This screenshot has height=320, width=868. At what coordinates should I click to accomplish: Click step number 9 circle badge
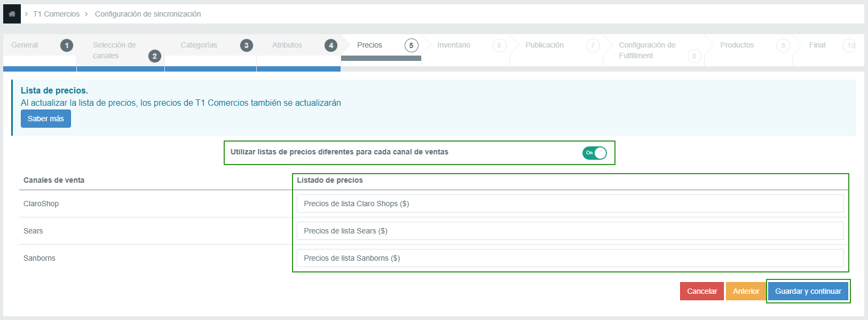tap(783, 45)
